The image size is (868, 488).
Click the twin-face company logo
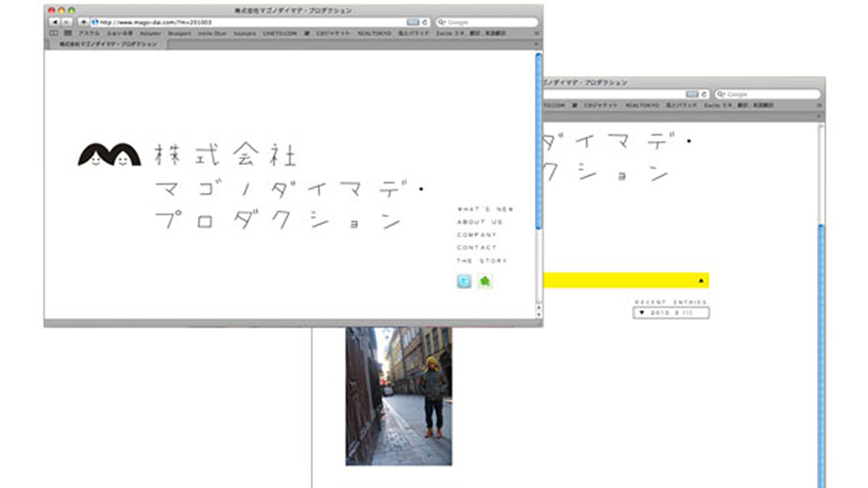109,154
